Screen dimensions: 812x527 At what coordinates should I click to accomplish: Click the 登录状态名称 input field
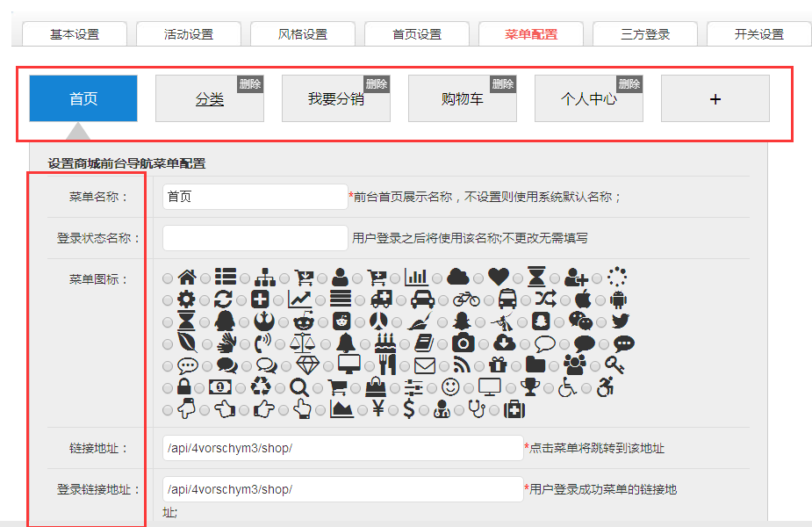coord(255,238)
